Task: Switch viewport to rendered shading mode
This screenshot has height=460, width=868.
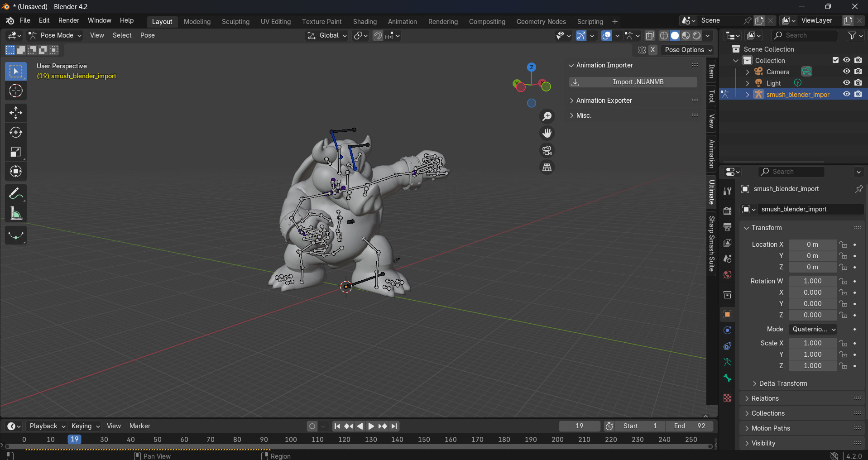Action: pos(698,35)
